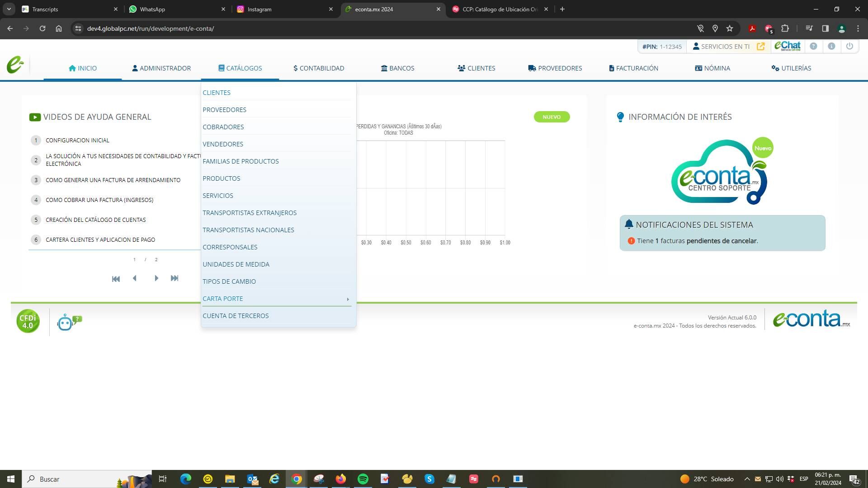Open the info circle icon in header
Image resolution: width=868 pixels, height=488 pixels.
[x=831, y=46]
